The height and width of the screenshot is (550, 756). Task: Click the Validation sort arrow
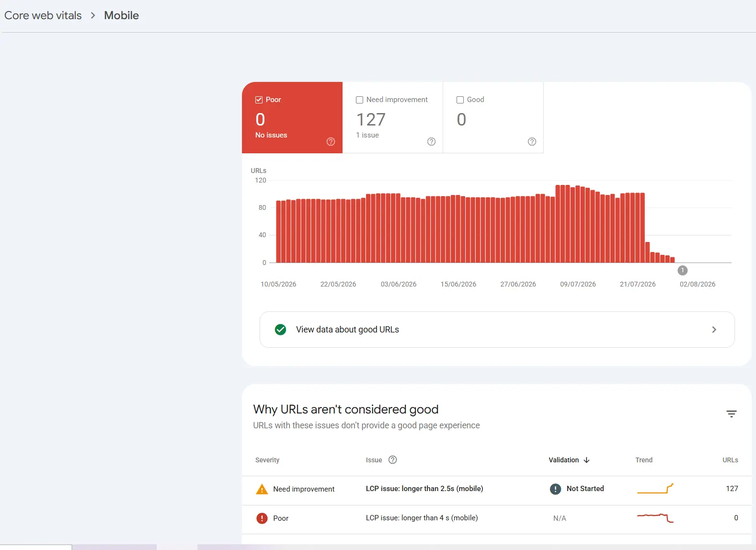tap(586, 460)
